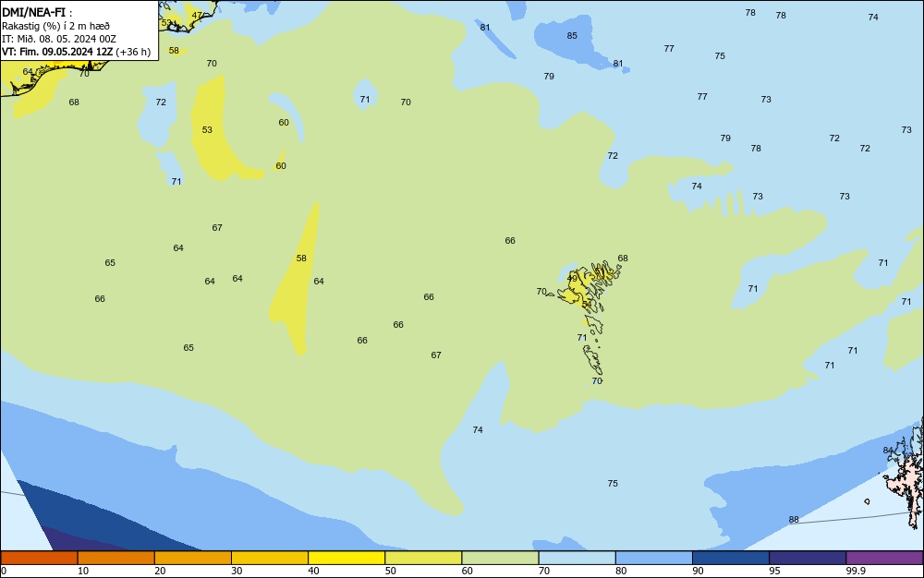Viewport: 924px width, 578px height.
Task: Pick the purple legend swatch above 99.9
Action: click(884, 558)
